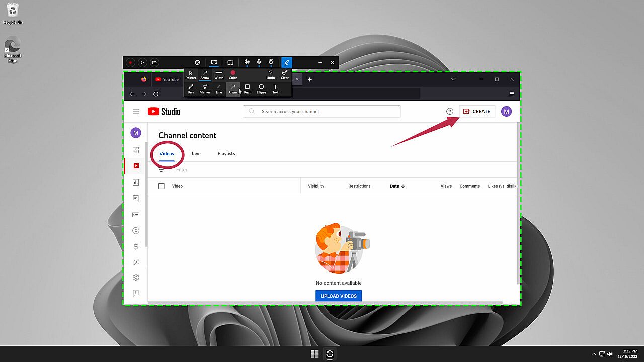
Task: Start recording with the red record button
Action: (130, 63)
